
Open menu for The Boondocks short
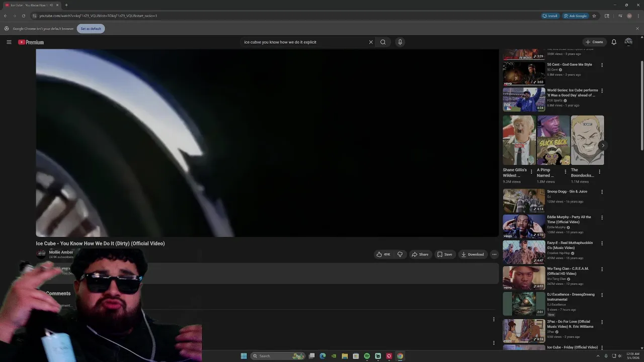(599, 172)
